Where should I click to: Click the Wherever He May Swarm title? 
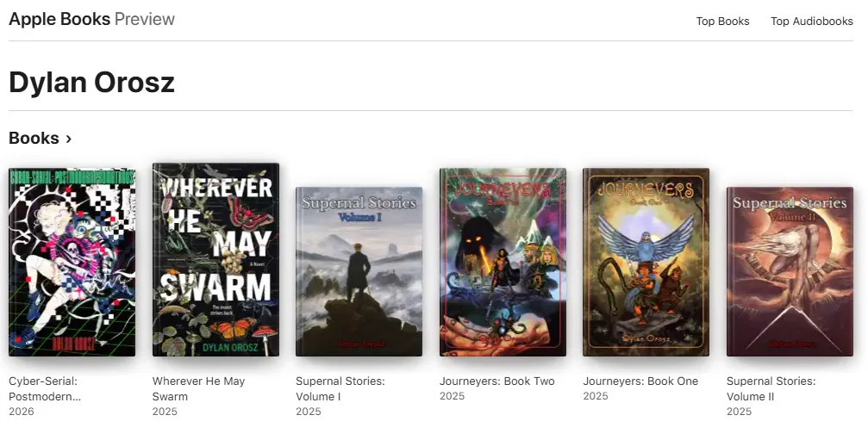click(198, 388)
